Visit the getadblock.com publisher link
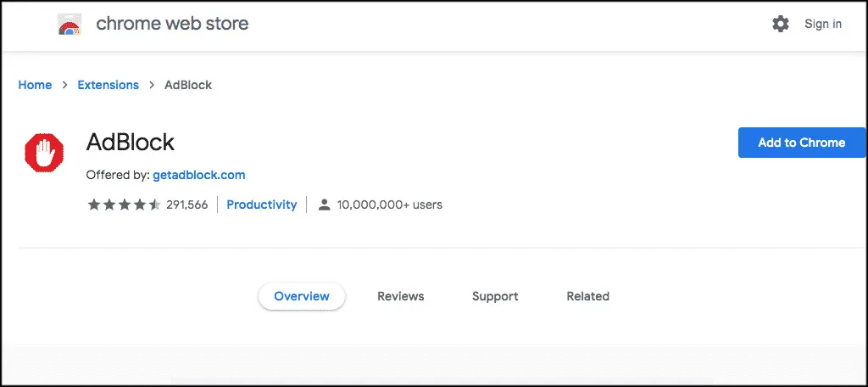The image size is (868, 387). 198,175
